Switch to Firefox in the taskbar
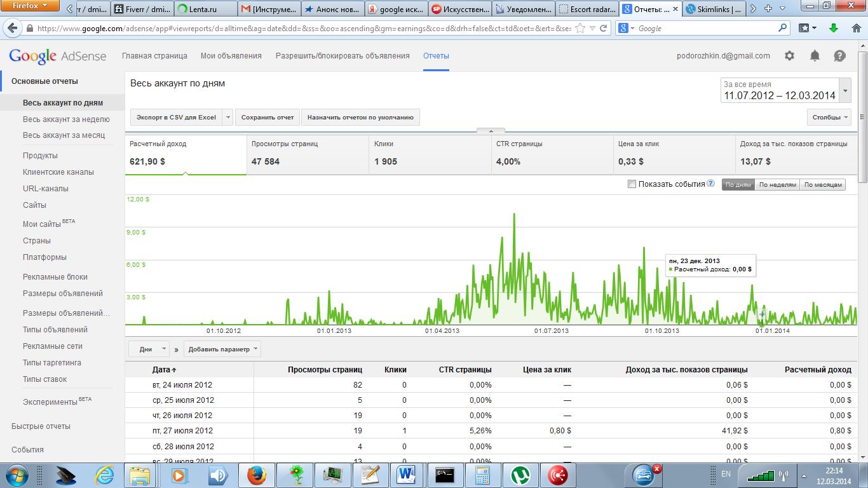This screenshot has height=488, width=868. [x=257, y=475]
